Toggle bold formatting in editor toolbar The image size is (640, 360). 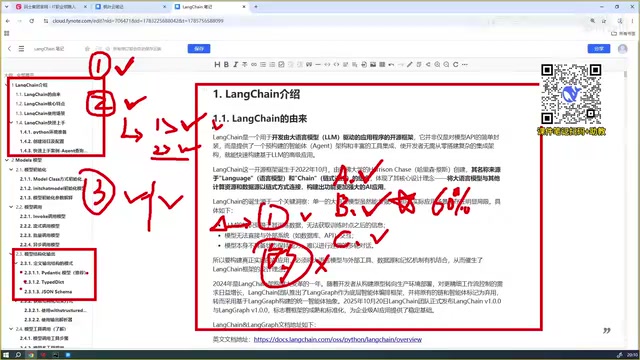click(226, 64)
